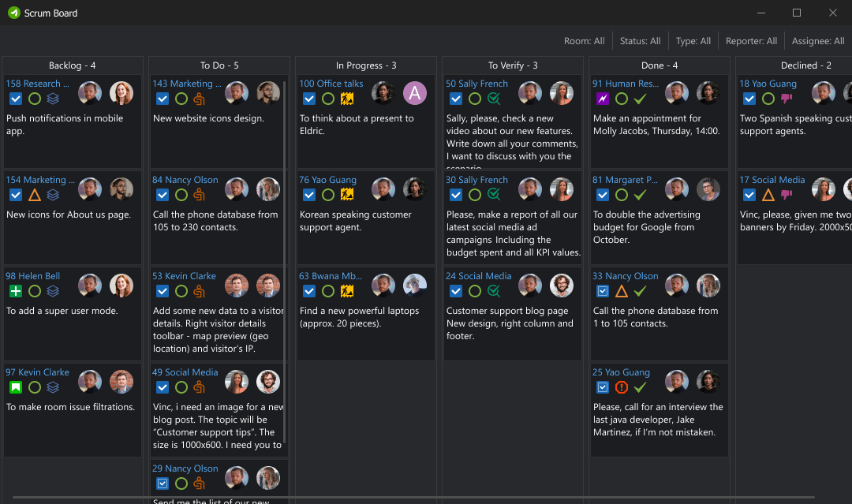Click the red exclamation icon on card 25 Yao Guang

620,387
